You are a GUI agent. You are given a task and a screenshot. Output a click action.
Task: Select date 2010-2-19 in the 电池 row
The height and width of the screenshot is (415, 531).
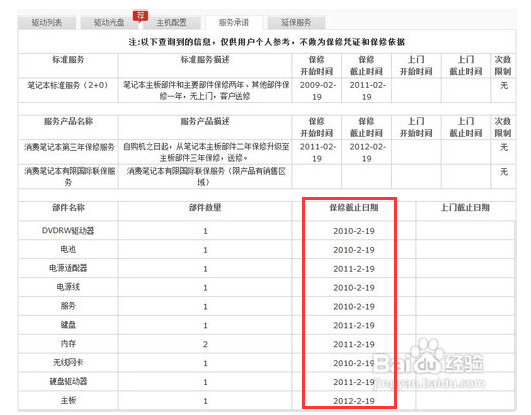click(x=354, y=250)
